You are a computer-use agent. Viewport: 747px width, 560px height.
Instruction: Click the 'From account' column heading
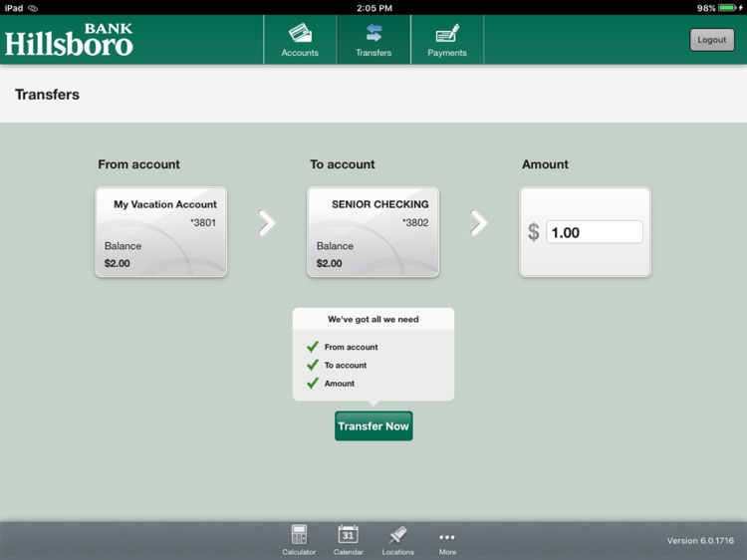[x=139, y=164]
